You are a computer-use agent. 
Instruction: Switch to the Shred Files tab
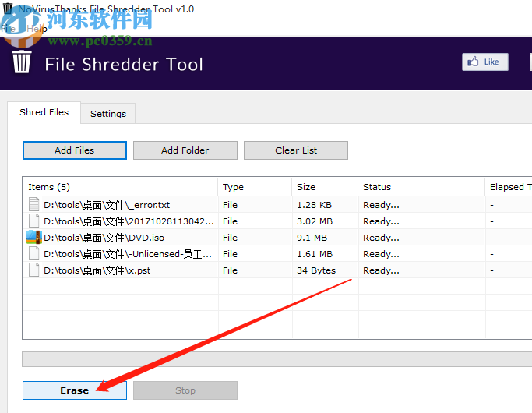(x=44, y=112)
